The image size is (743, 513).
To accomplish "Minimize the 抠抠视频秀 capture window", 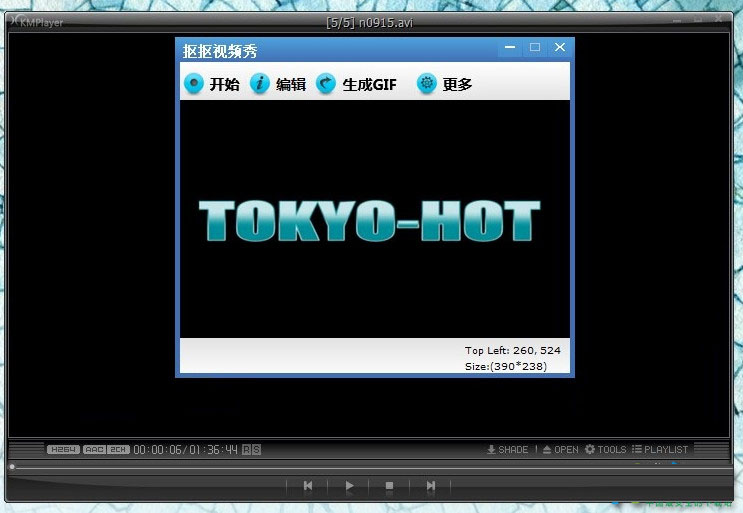I will coord(510,47).
